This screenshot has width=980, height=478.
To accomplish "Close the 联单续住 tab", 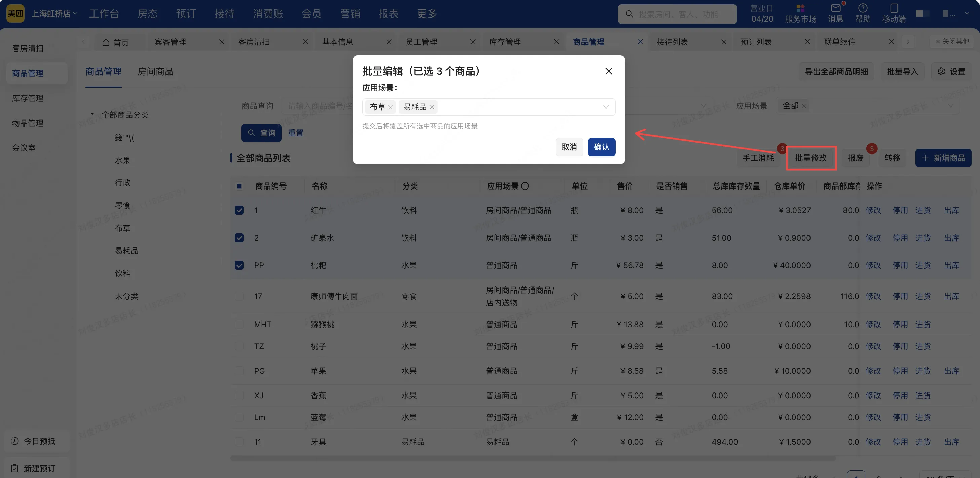I will tap(891, 42).
